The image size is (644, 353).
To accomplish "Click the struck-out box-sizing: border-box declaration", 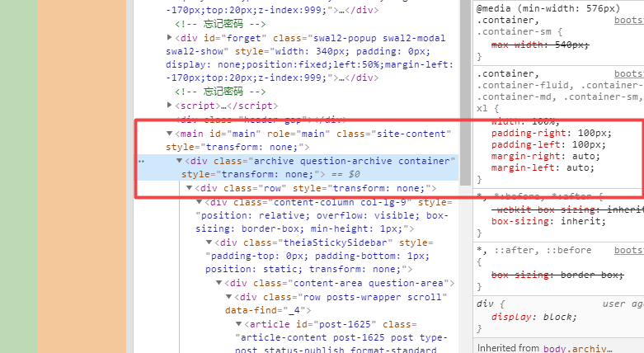I will click(557, 275).
